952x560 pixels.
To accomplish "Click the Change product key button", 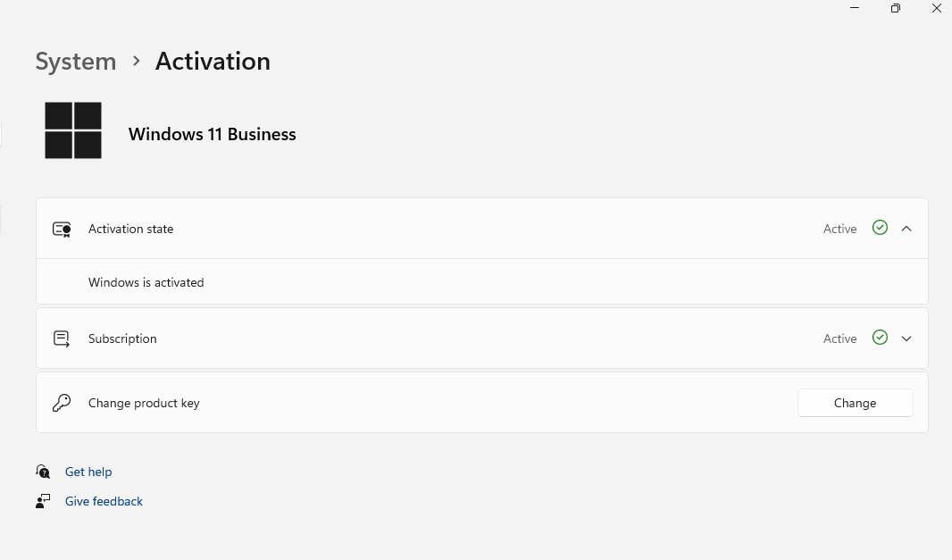I will click(855, 403).
